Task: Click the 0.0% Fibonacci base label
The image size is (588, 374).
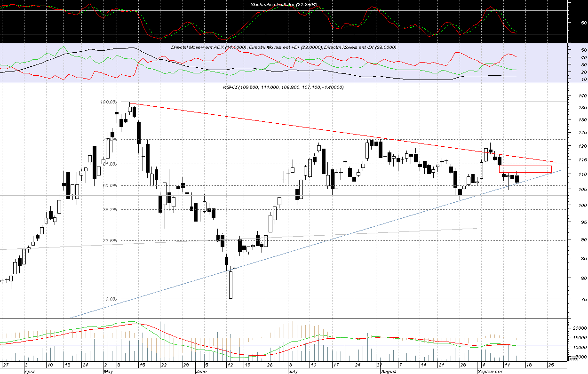Action: pos(111,299)
